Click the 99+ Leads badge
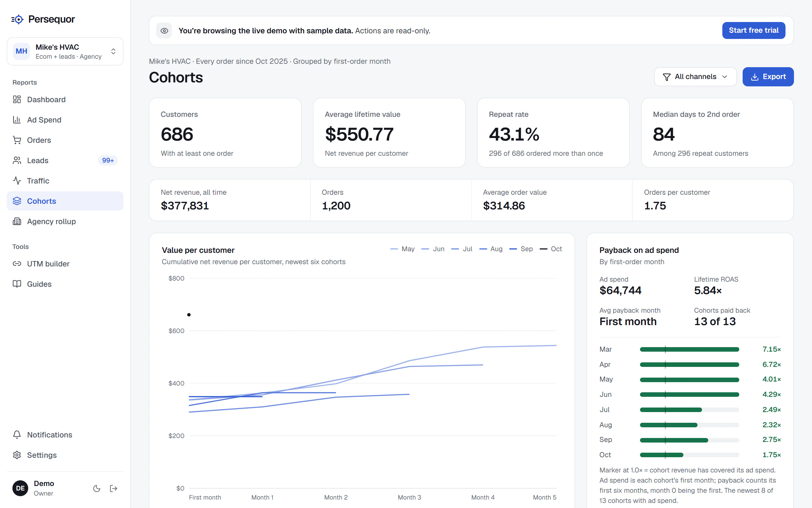Viewport: 812px width, 508px height. [108, 160]
